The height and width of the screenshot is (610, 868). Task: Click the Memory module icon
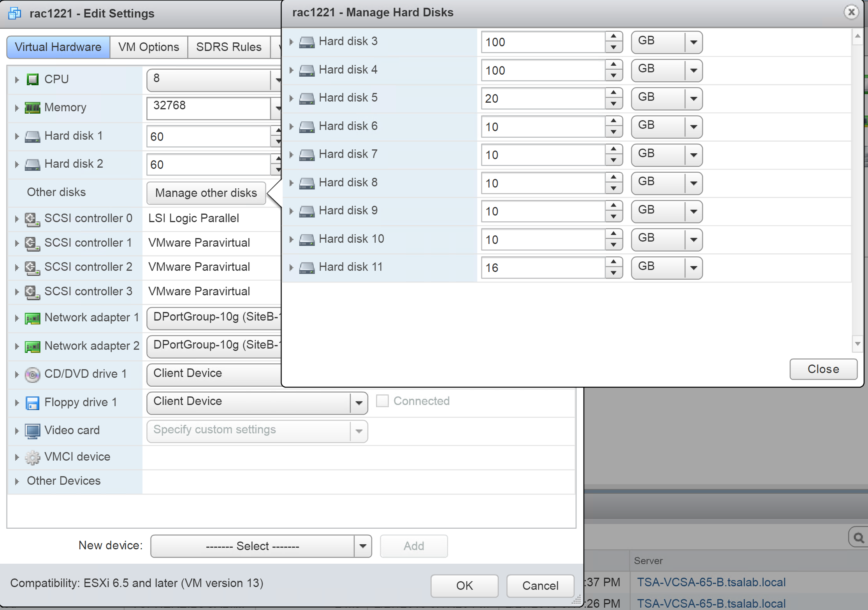click(33, 108)
